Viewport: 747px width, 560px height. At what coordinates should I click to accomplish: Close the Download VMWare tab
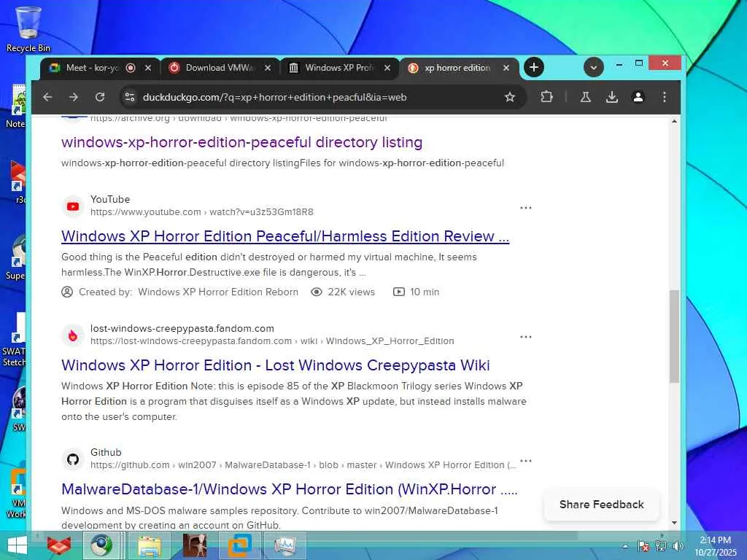tap(268, 68)
